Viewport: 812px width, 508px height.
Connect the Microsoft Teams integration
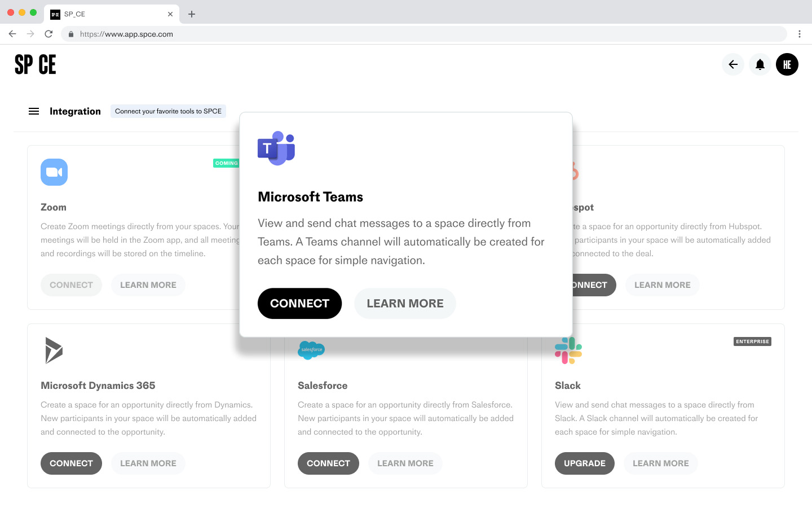pos(299,303)
